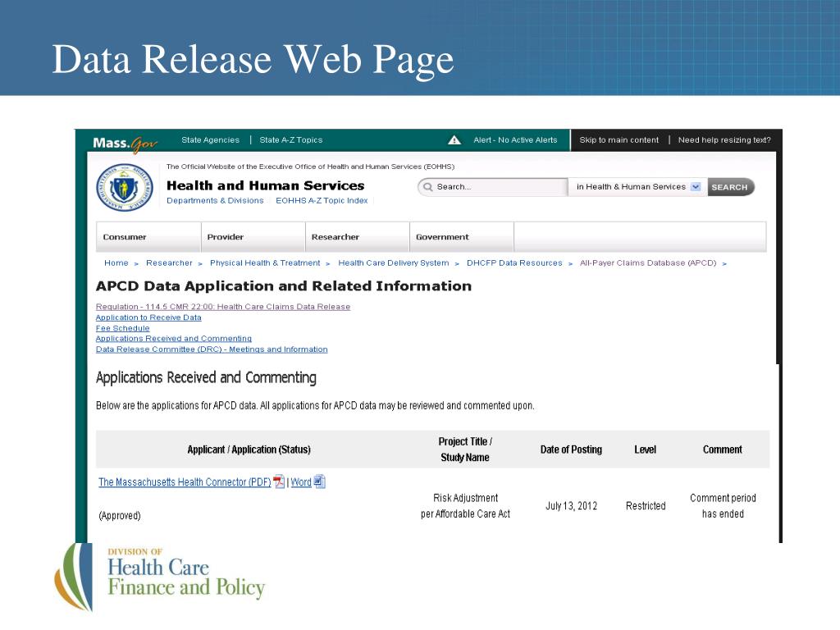
Task: Open the Consumer tab
Action: click(148, 237)
